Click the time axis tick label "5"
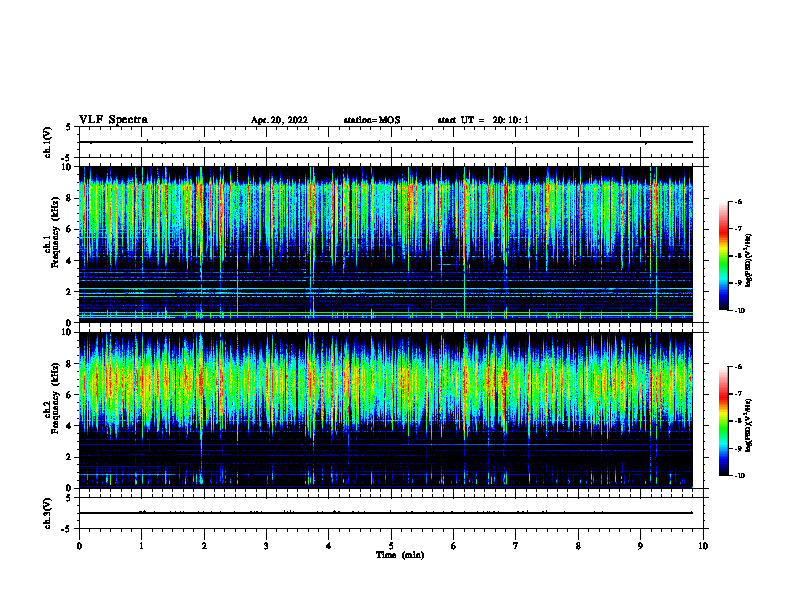 [x=391, y=546]
